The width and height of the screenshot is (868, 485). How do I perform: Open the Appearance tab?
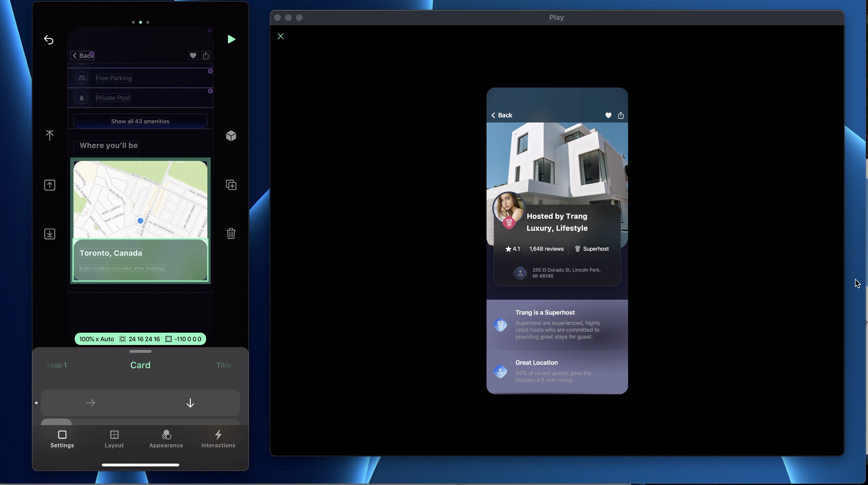[x=166, y=439]
